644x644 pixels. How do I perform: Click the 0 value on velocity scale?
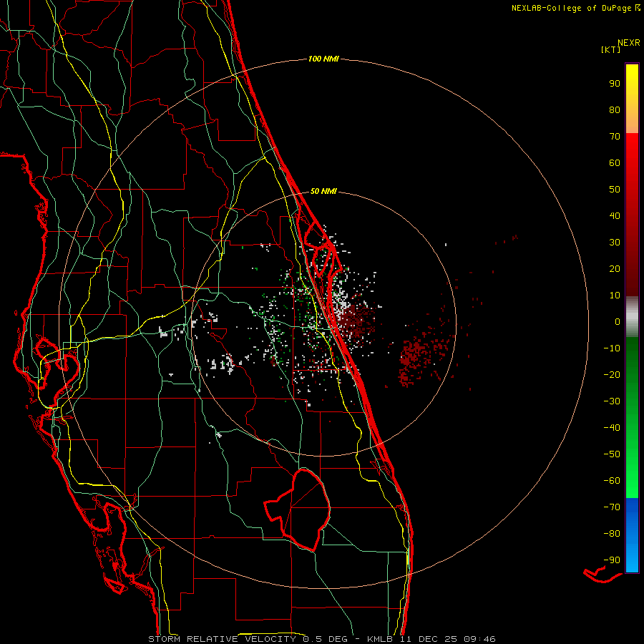tap(618, 322)
